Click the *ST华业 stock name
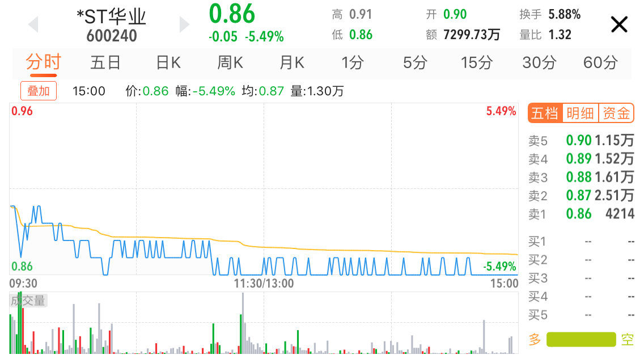 tap(111, 17)
